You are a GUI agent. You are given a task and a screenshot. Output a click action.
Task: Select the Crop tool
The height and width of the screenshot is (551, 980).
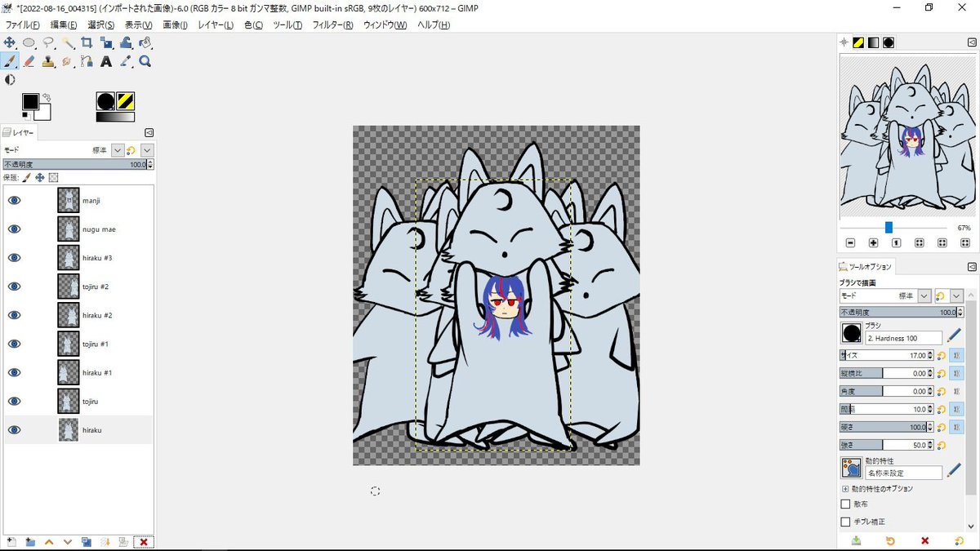tap(87, 42)
